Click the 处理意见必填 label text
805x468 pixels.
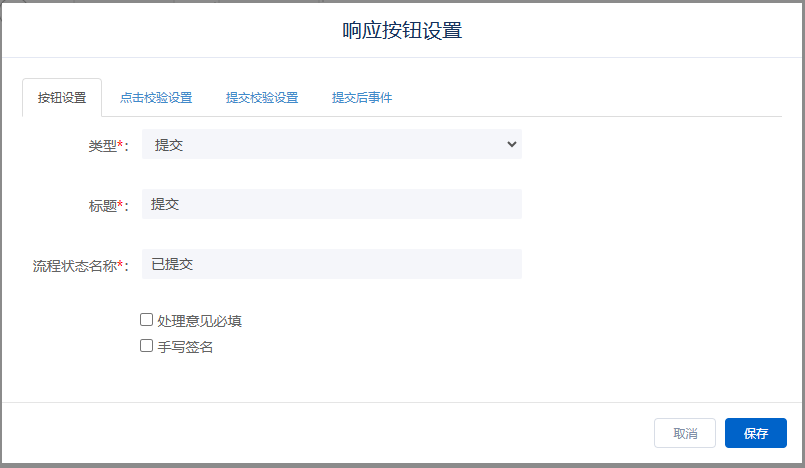click(x=199, y=321)
